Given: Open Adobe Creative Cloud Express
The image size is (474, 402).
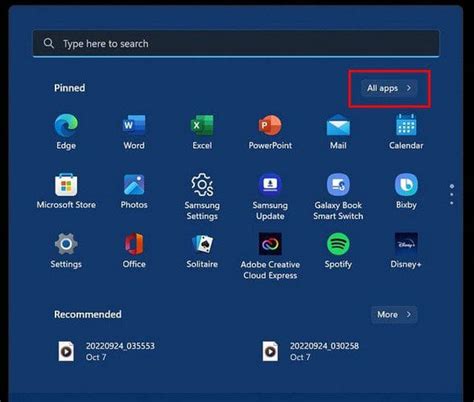Looking at the screenshot, I should (270, 256).
